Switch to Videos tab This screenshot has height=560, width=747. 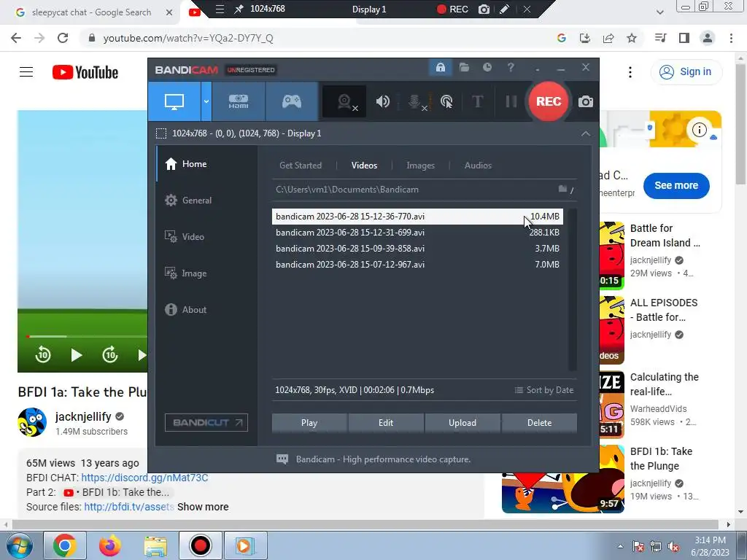(365, 166)
